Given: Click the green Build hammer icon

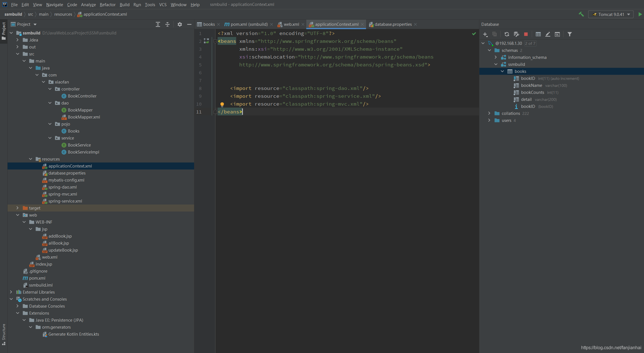Looking at the screenshot, I should (x=581, y=14).
